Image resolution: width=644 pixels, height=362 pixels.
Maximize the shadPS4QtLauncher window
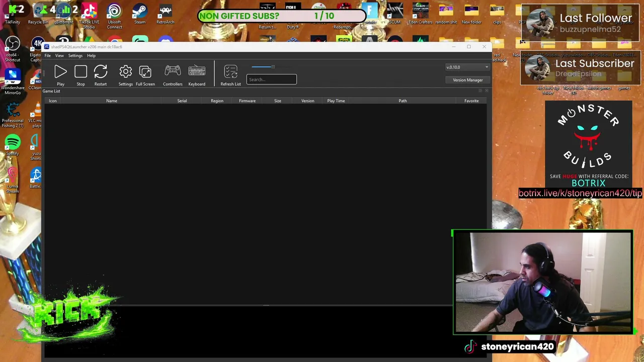(469, 47)
